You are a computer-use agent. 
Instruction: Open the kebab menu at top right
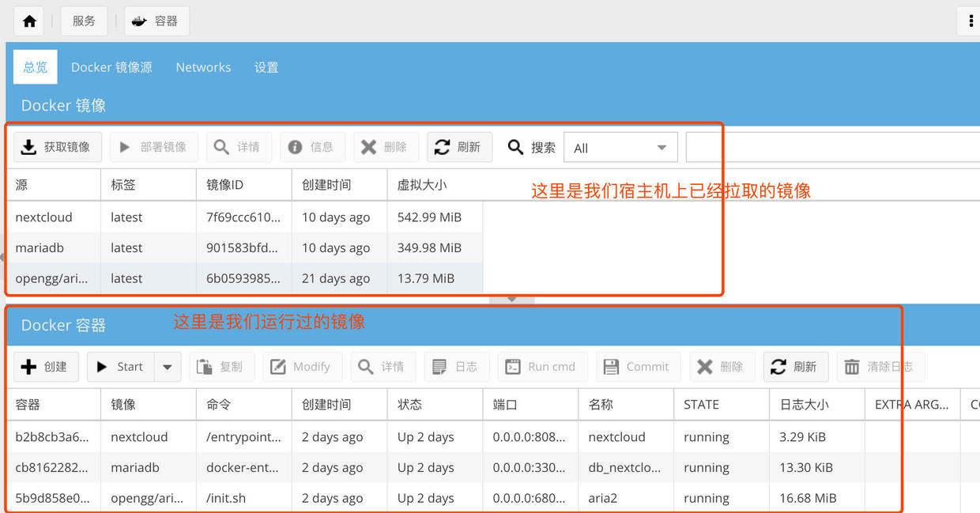pos(970,21)
